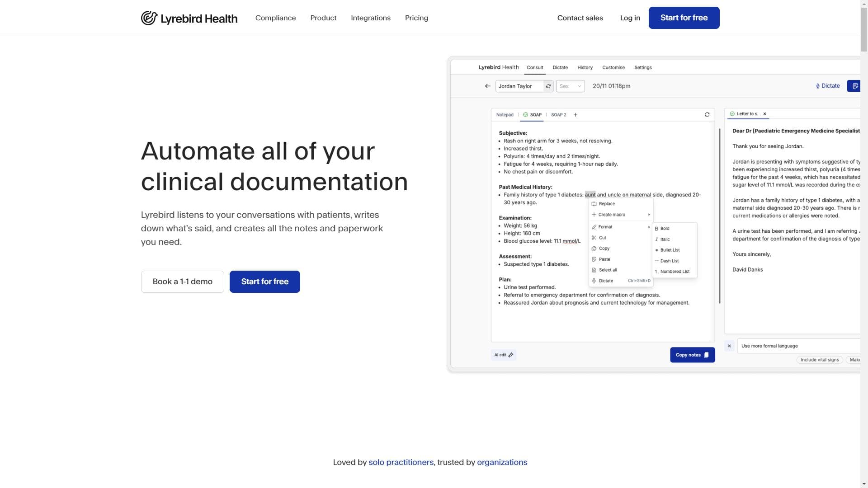Image resolution: width=868 pixels, height=488 pixels.
Task: Open the Sex dropdown
Action: point(570,86)
